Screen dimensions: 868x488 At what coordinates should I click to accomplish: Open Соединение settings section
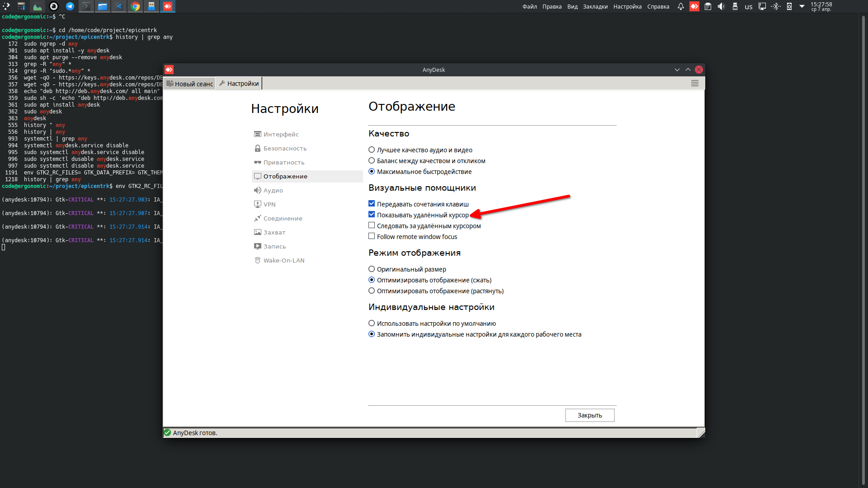point(307,218)
